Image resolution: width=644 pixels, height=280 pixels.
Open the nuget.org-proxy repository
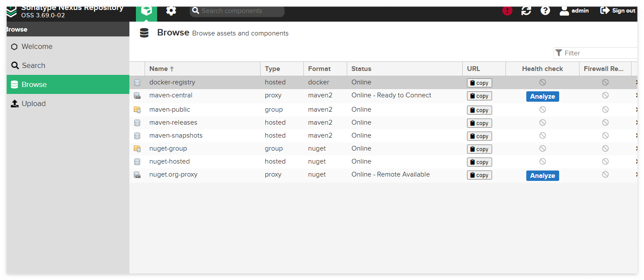point(174,174)
